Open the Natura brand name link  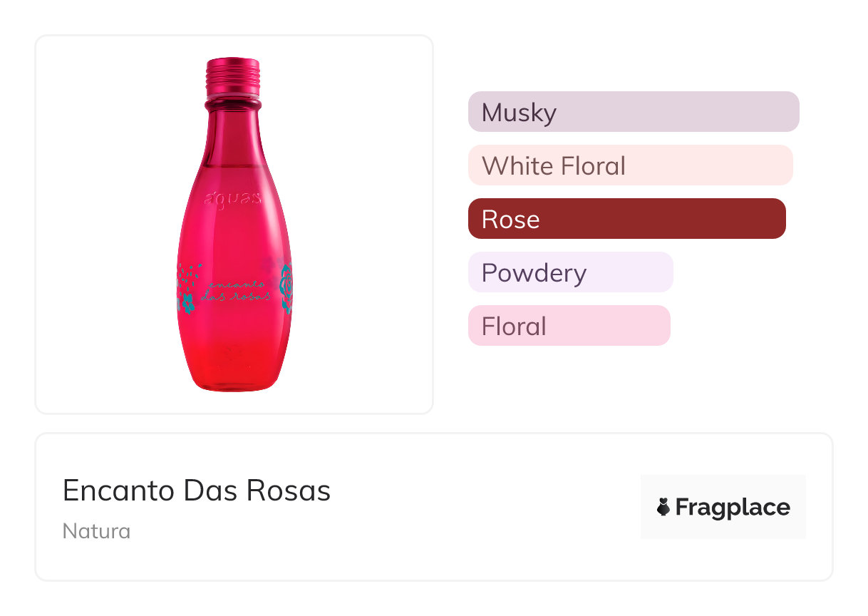pyautogui.click(x=96, y=531)
